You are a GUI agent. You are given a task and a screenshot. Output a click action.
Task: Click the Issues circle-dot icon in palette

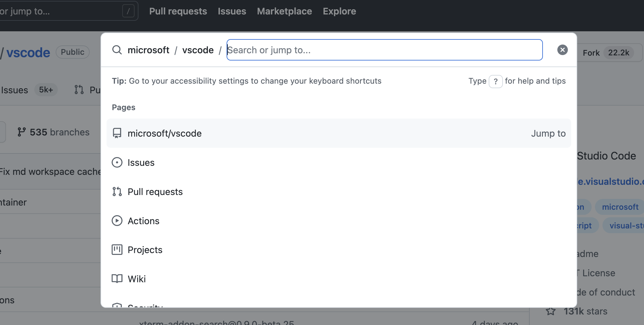(x=117, y=162)
